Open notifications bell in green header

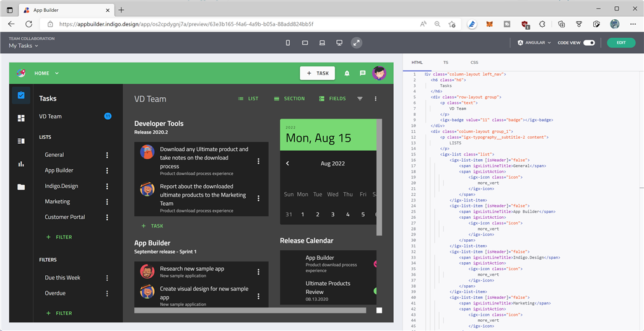point(347,73)
